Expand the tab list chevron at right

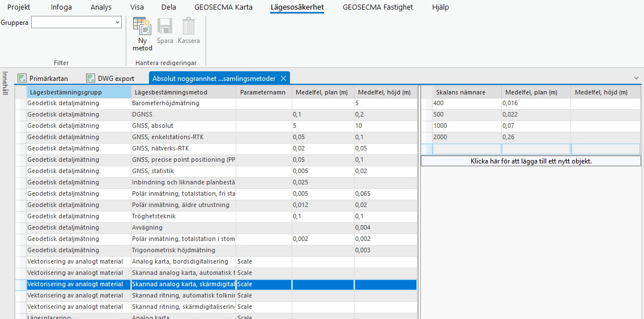tap(636, 78)
